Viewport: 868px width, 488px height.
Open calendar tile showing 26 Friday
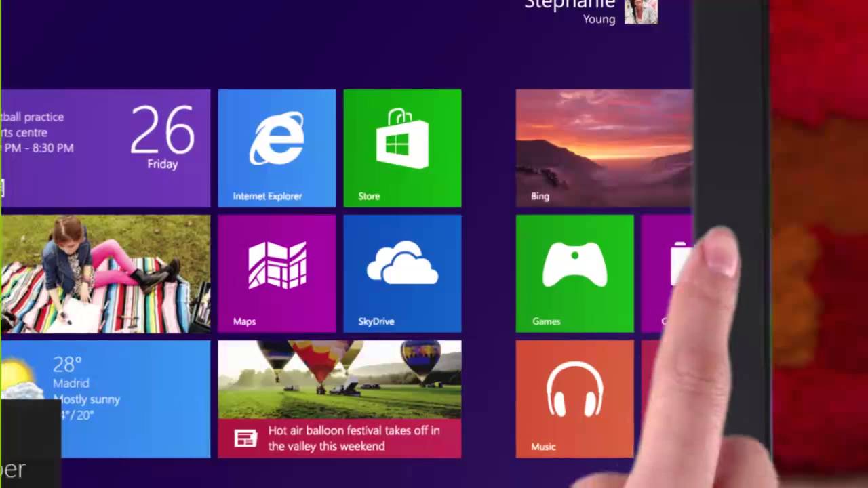click(x=106, y=148)
